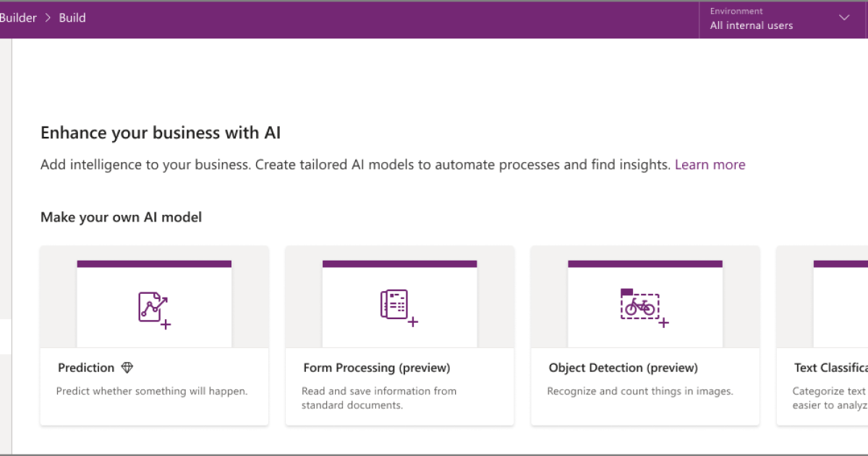868x456 pixels.
Task: Click "Recognize and count things in images" text
Action: 640,391
